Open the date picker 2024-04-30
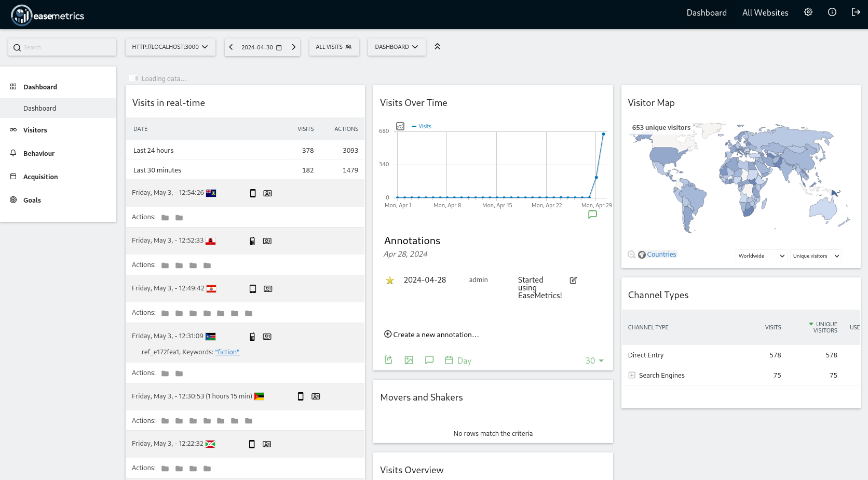The height and width of the screenshot is (480, 868). click(x=262, y=47)
